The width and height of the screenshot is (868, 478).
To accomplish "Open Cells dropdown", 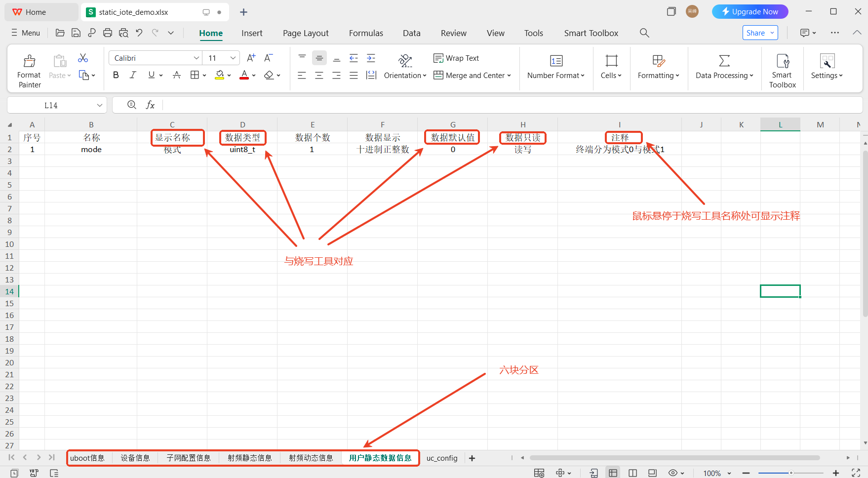I will coord(611,75).
